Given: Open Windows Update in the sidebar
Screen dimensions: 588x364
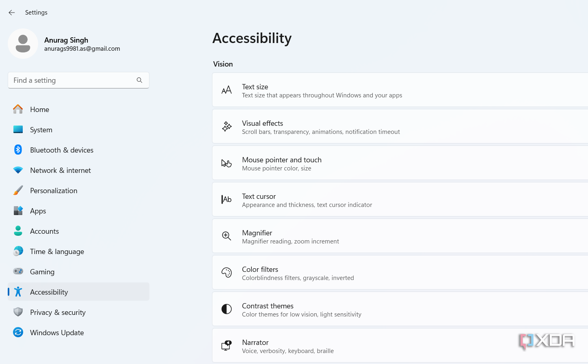Looking at the screenshot, I should (x=78, y=333).
